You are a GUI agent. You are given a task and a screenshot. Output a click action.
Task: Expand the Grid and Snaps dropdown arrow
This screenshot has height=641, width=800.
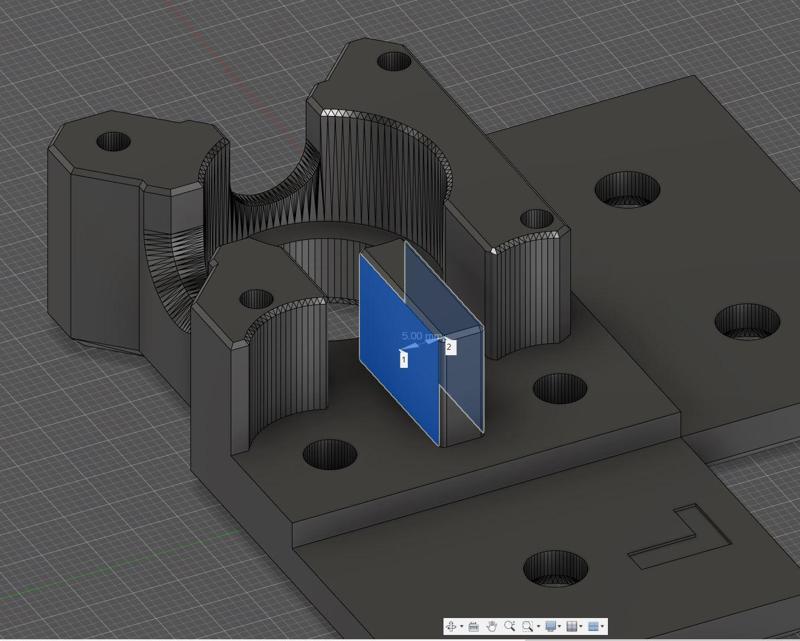[581, 626]
